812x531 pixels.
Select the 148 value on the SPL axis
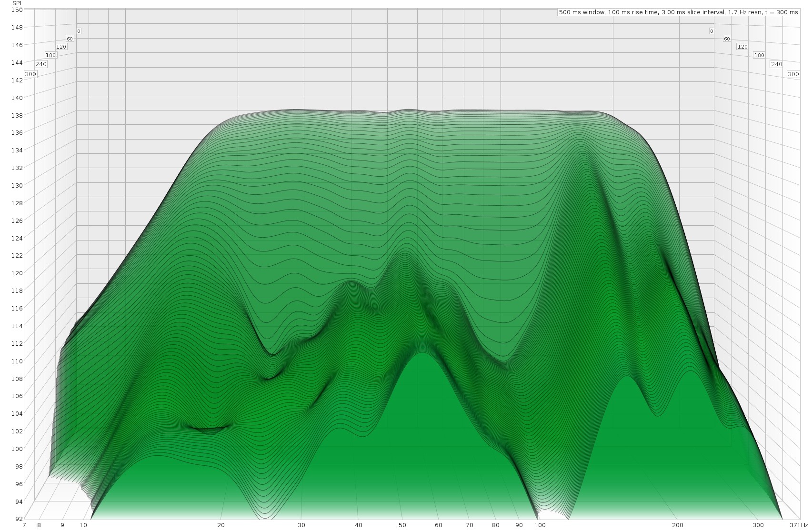[17, 28]
